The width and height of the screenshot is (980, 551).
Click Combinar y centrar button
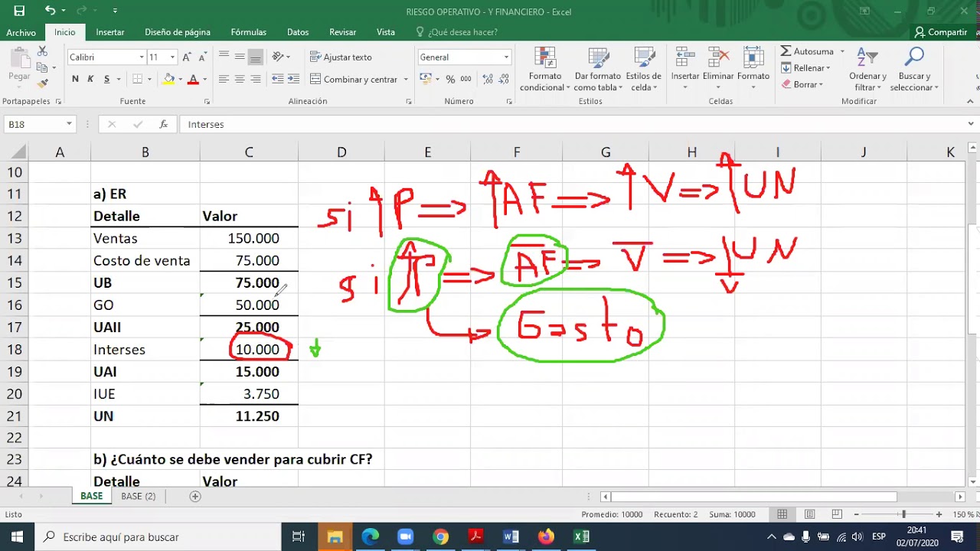355,79
